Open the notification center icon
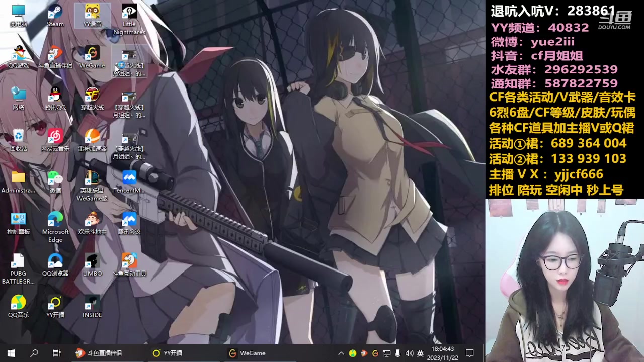 pyautogui.click(x=470, y=353)
